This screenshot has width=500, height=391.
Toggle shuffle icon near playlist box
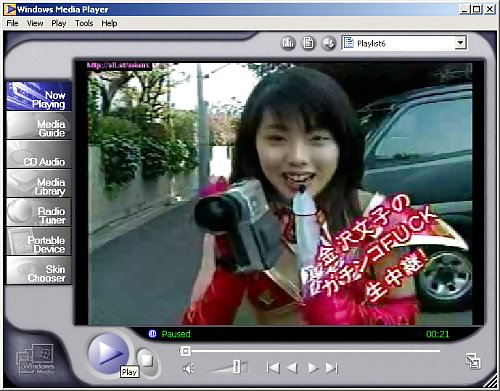pos(328,43)
